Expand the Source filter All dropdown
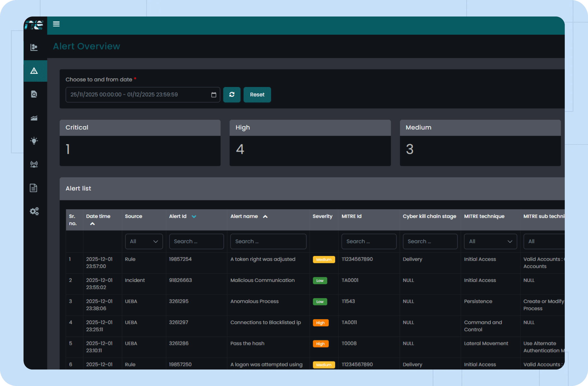 click(x=144, y=241)
